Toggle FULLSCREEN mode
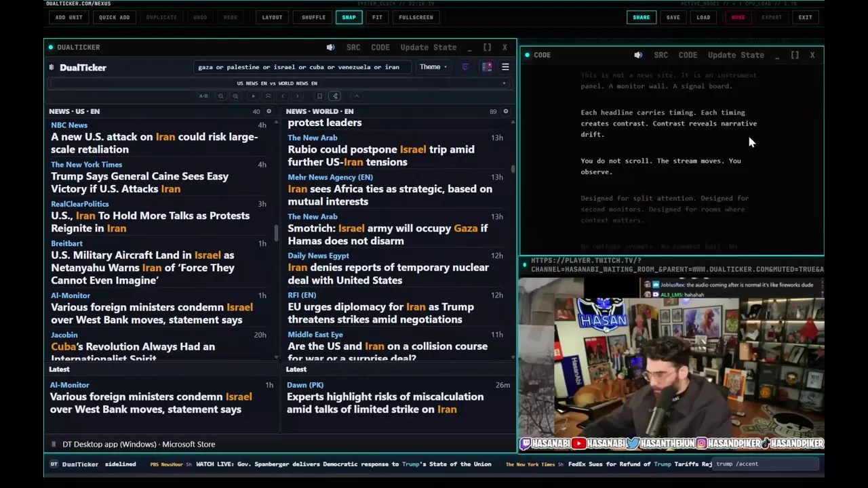 pos(416,18)
